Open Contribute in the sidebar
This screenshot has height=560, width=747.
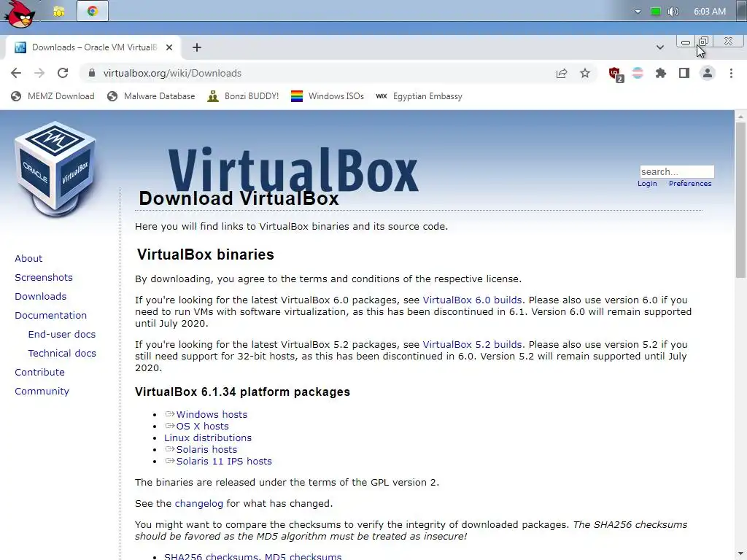pyautogui.click(x=39, y=373)
